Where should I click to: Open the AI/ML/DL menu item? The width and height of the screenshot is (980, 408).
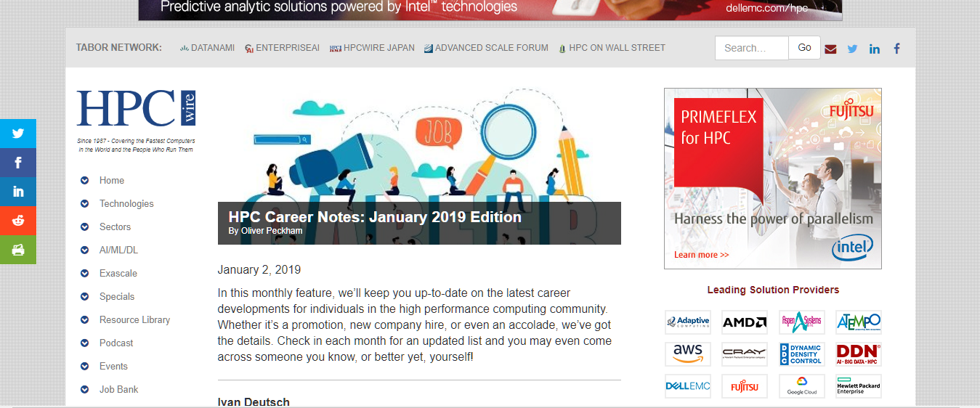coord(118,250)
